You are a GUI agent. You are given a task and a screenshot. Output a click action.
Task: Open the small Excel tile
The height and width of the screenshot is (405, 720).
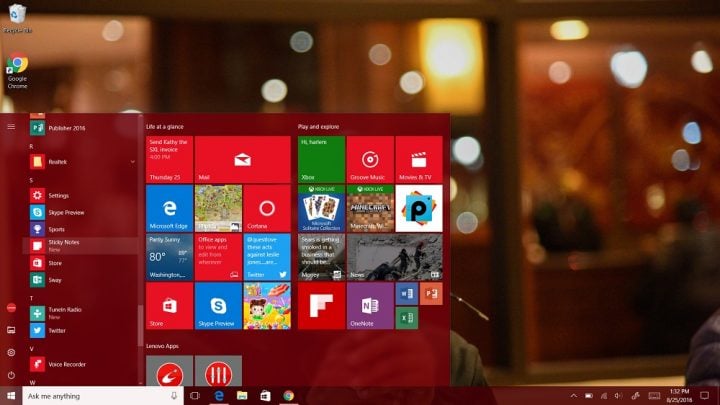[x=406, y=318]
